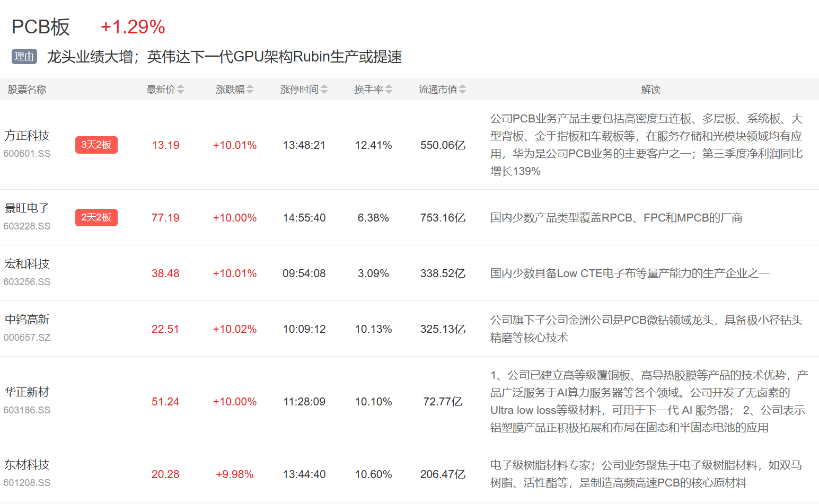Click stock code 603256.SS
Image resolution: width=819 pixels, height=504 pixels.
click(27, 282)
